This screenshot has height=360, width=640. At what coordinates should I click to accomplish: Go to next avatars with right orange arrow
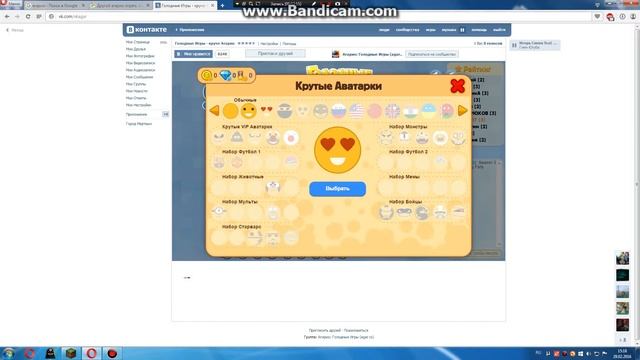pos(462,111)
